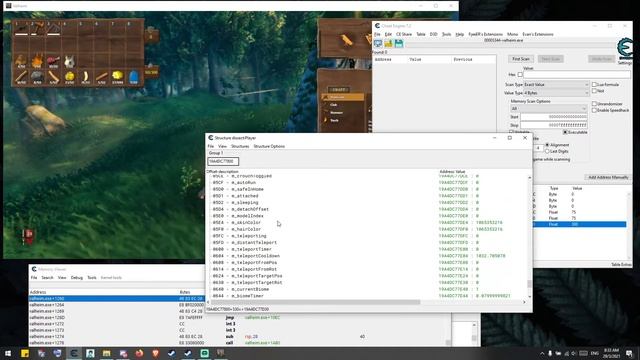Toggle the Not checkbox in scan options
This screenshot has width=640, height=360.
click(x=594, y=91)
